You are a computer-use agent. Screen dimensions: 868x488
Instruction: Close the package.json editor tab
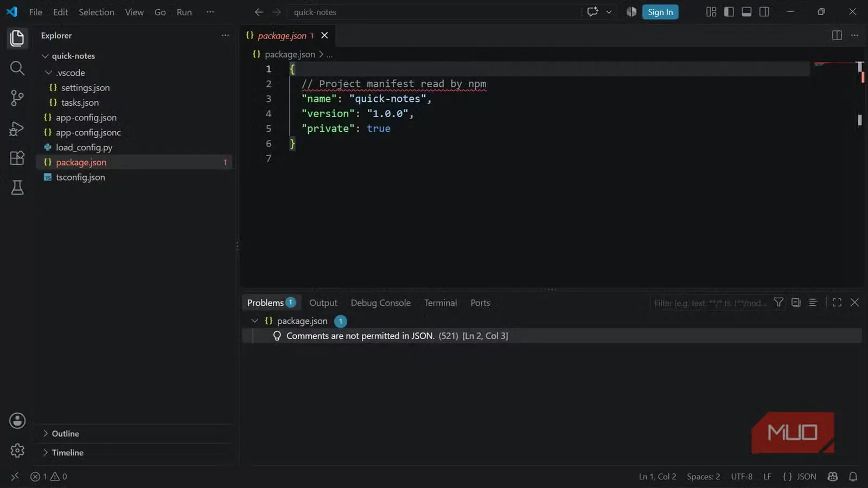pyautogui.click(x=324, y=35)
